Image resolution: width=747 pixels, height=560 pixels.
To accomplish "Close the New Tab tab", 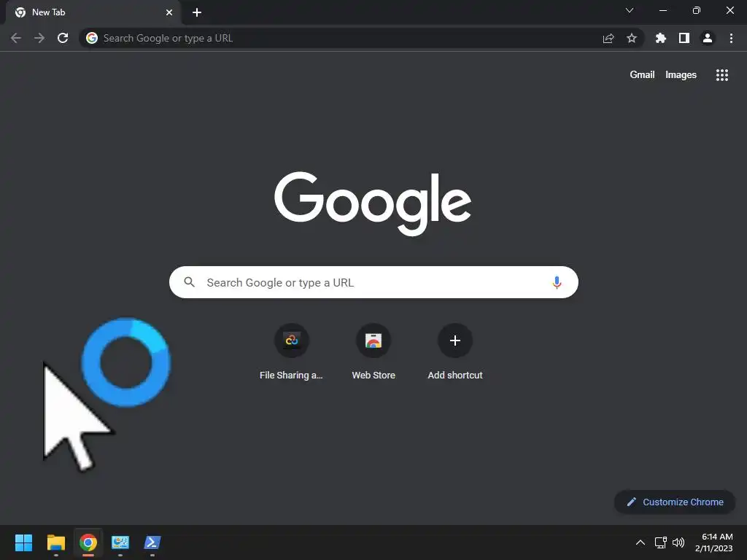I will [169, 12].
